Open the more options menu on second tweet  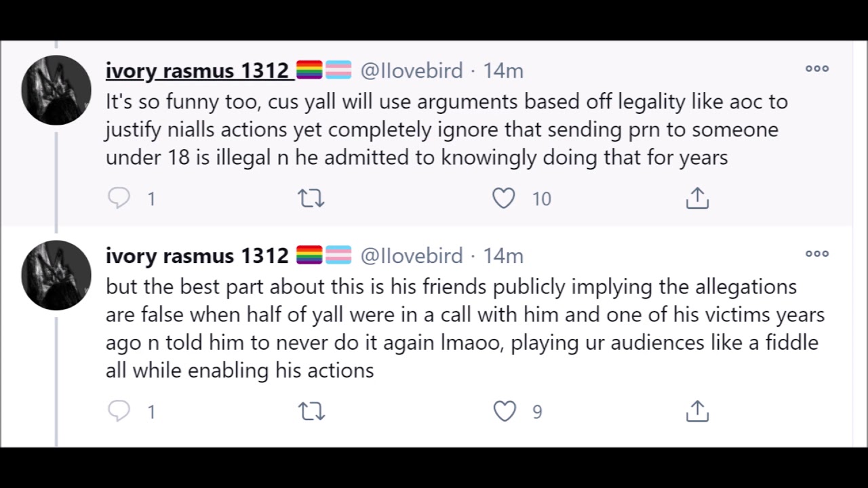click(816, 253)
